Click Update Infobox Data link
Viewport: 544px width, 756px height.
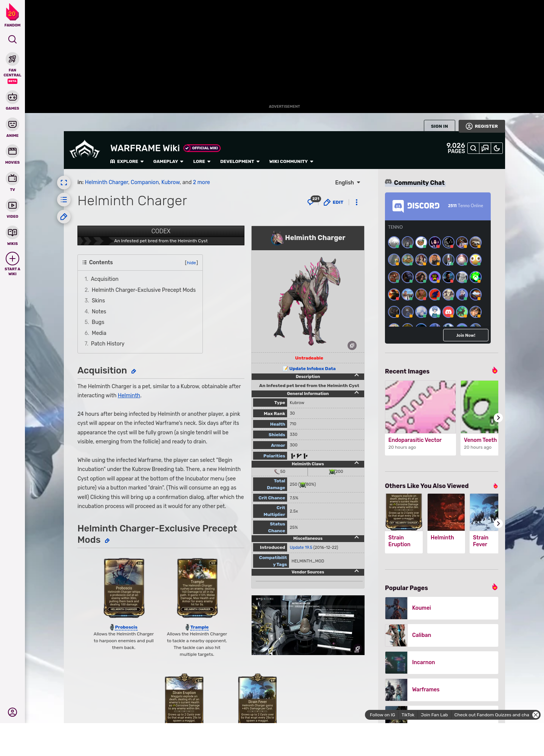(x=312, y=369)
